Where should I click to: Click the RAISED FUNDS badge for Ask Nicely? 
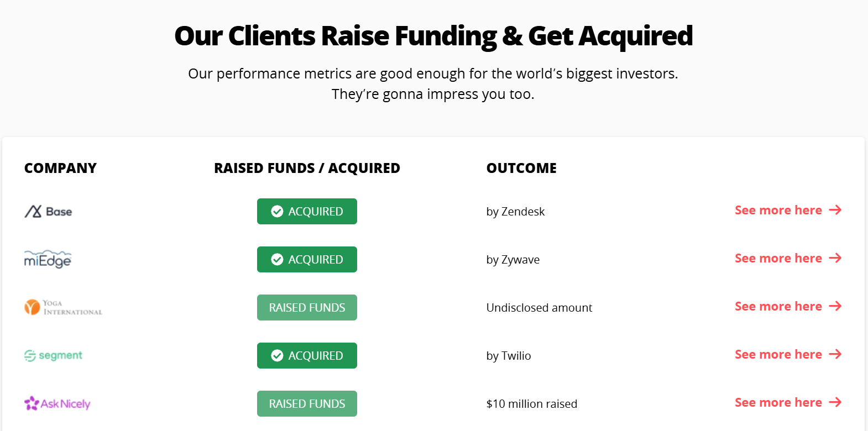tap(307, 403)
